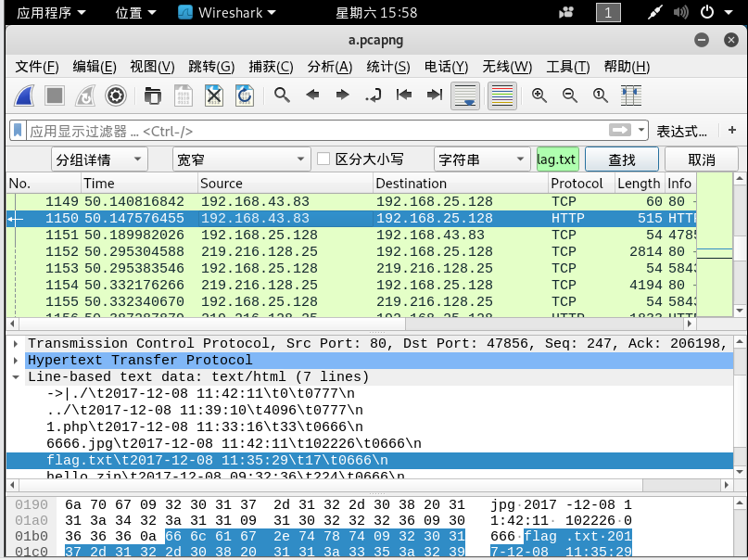Close the capture file icon
The width and height of the screenshot is (748, 560).
pos(214,95)
